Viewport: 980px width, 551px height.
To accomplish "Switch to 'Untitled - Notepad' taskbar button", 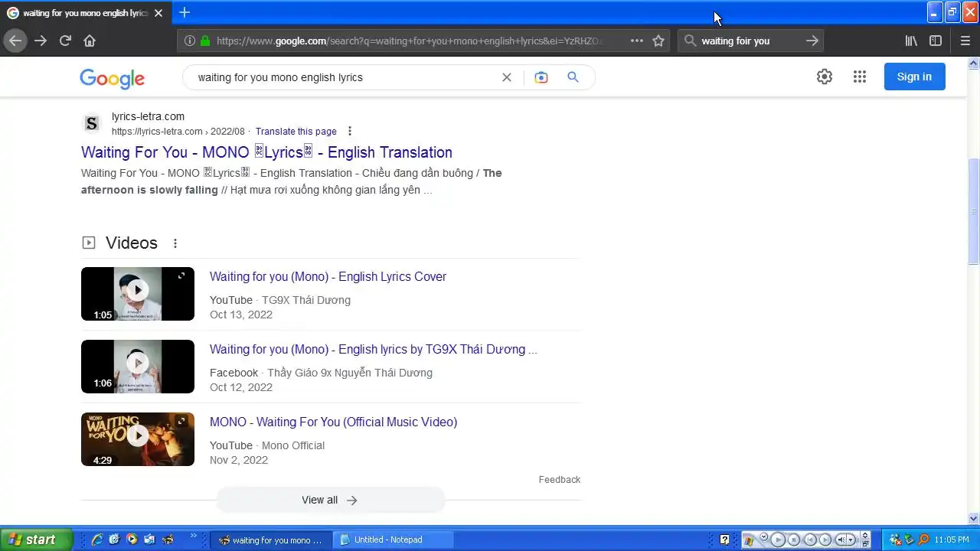I will (x=394, y=540).
